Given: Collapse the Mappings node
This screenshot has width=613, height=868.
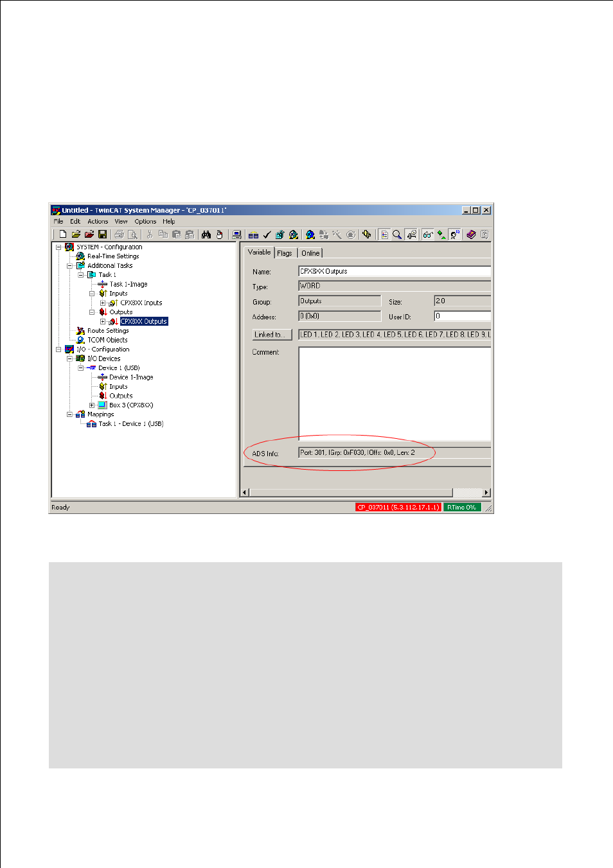Looking at the screenshot, I should click(69, 414).
